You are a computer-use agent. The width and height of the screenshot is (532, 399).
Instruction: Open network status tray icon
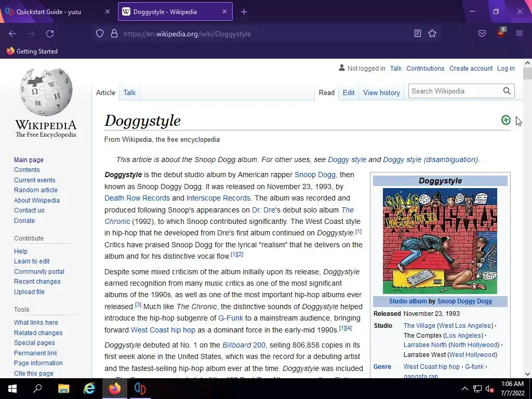tap(477, 389)
